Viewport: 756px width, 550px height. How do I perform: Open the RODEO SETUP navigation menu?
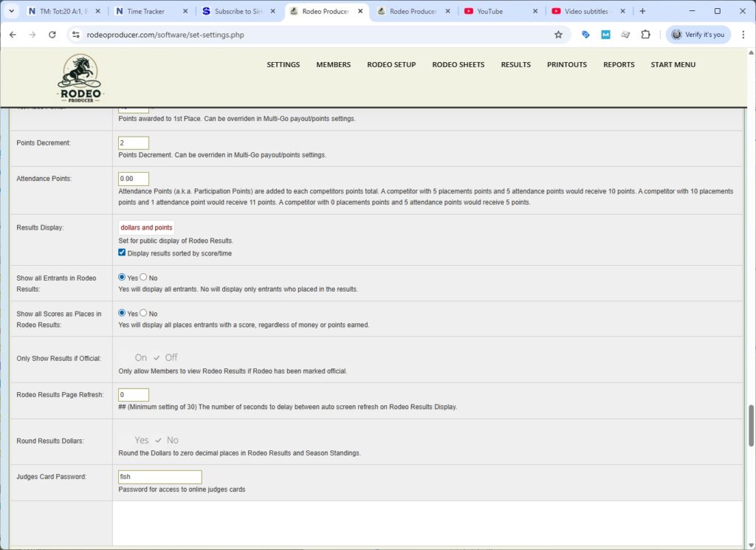click(391, 64)
